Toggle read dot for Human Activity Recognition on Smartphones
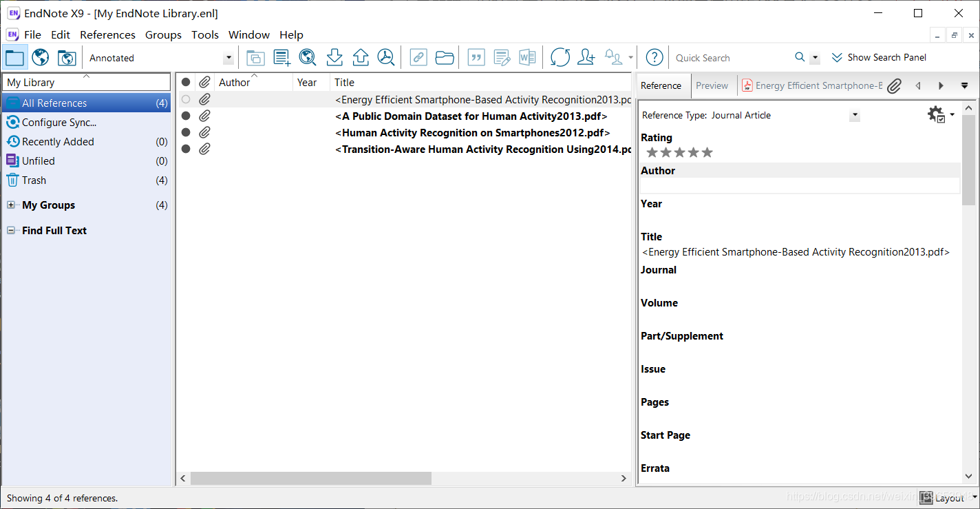Image resolution: width=980 pixels, height=509 pixels. (x=186, y=132)
